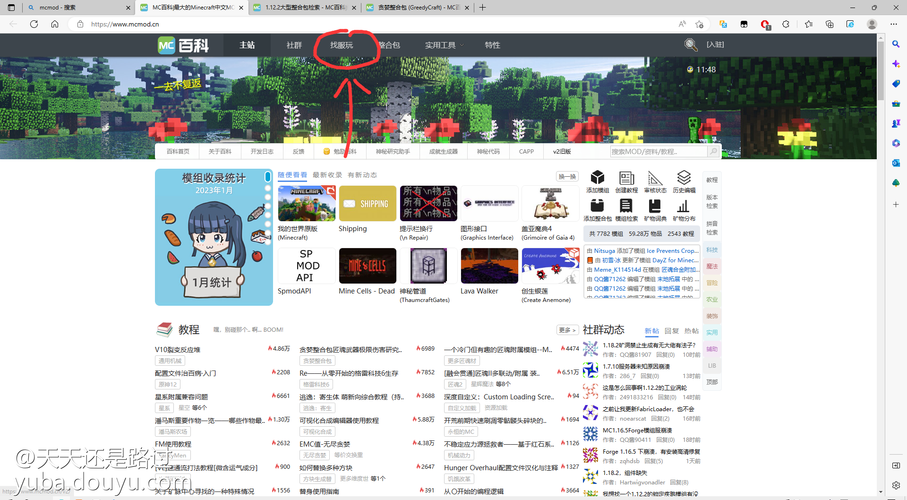The width and height of the screenshot is (907, 500).
Task: Select the first carousel dot on statistics banner
Action: click(x=267, y=177)
